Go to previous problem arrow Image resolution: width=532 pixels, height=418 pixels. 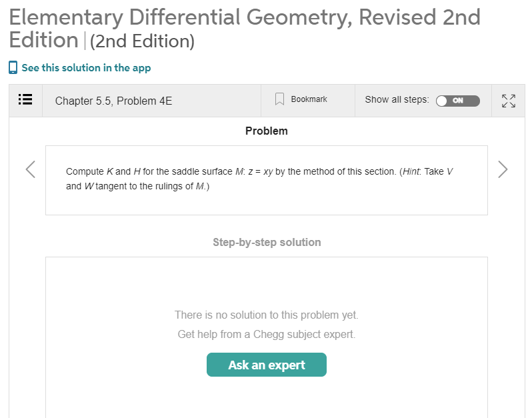(31, 169)
